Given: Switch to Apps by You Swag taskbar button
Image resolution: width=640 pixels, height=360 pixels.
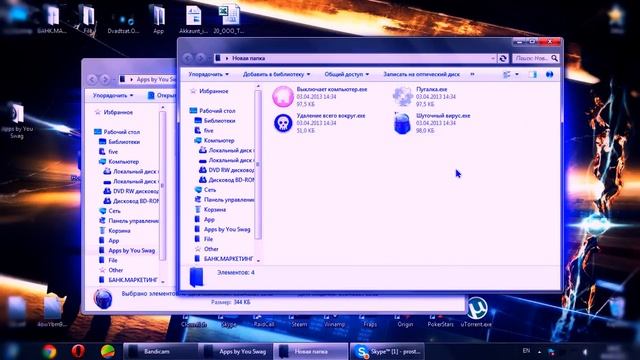Looking at the screenshot, I should point(235,351).
